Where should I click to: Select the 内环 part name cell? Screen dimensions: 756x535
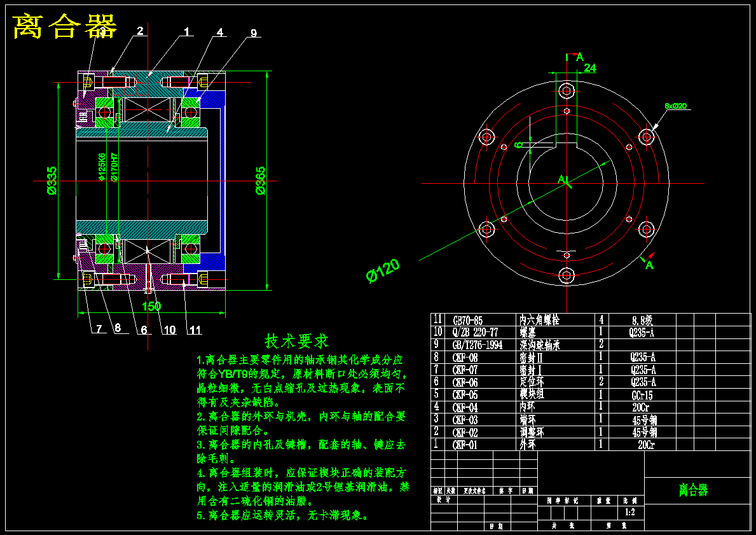[528, 407]
